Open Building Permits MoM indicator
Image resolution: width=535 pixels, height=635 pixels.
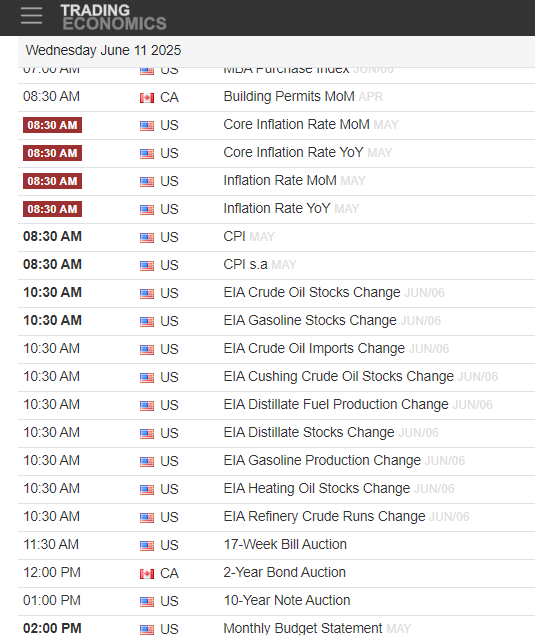click(x=289, y=96)
